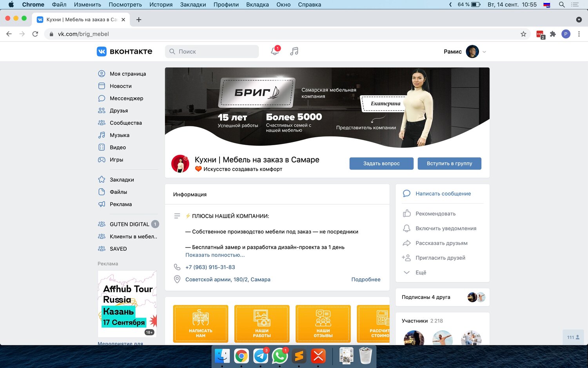
Task: Open Sublime Text from the Dock
Action: coord(299,356)
